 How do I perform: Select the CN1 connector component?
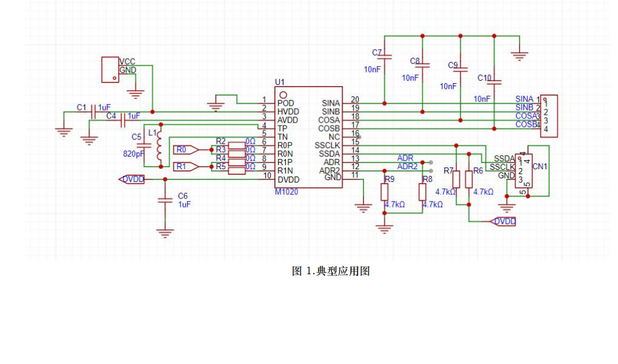pyautogui.click(x=521, y=171)
